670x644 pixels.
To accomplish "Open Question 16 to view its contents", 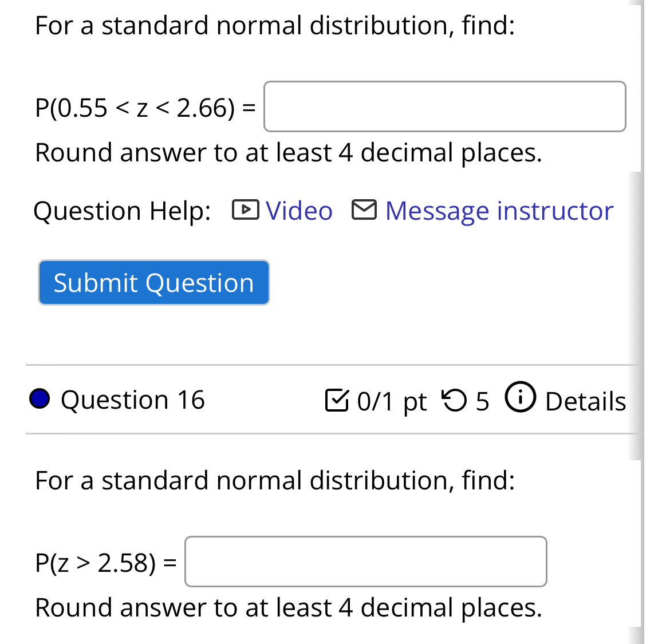I will tap(133, 400).
